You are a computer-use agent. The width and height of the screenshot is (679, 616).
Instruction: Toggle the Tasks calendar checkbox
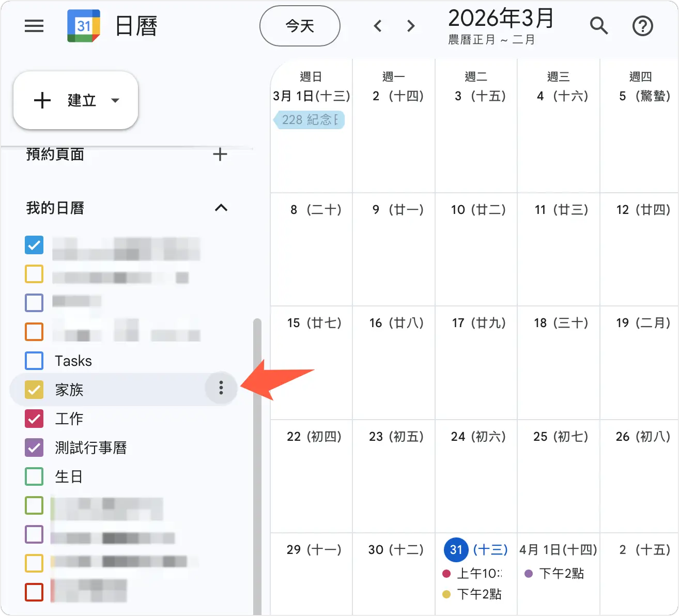pyautogui.click(x=34, y=361)
